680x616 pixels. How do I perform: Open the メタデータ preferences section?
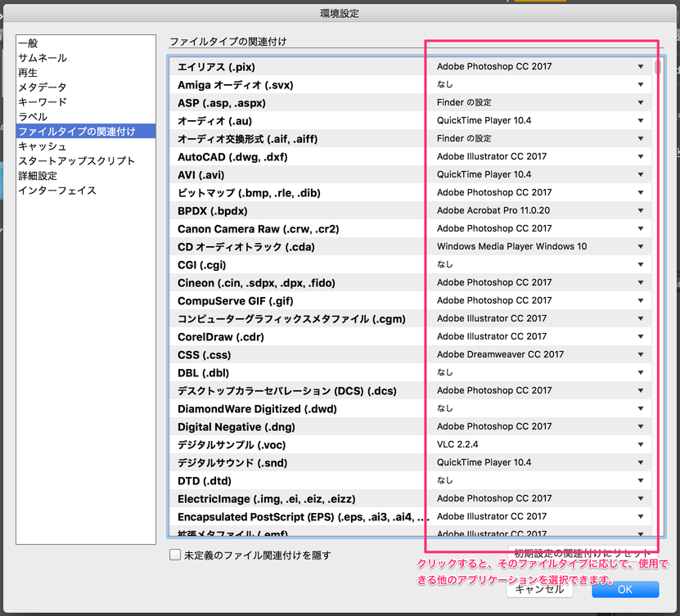pyautogui.click(x=43, y=88)
